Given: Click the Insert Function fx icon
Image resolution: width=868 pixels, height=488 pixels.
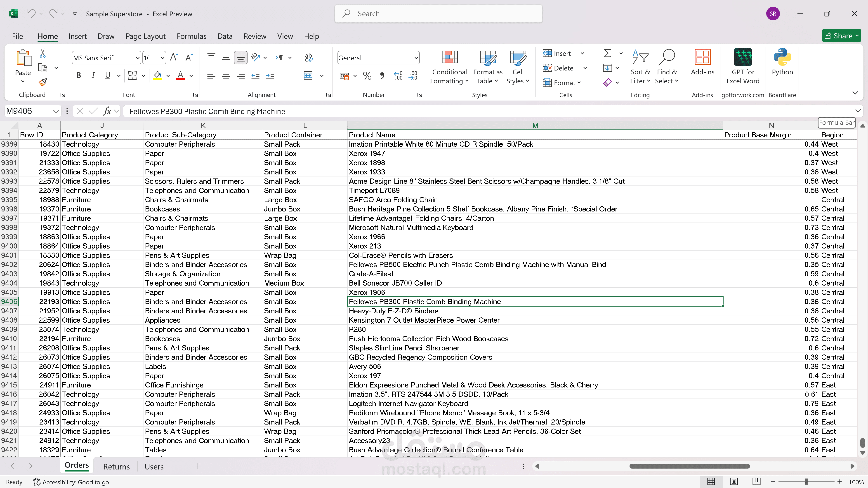Looking at the screenshot, I should click(107, 111).
